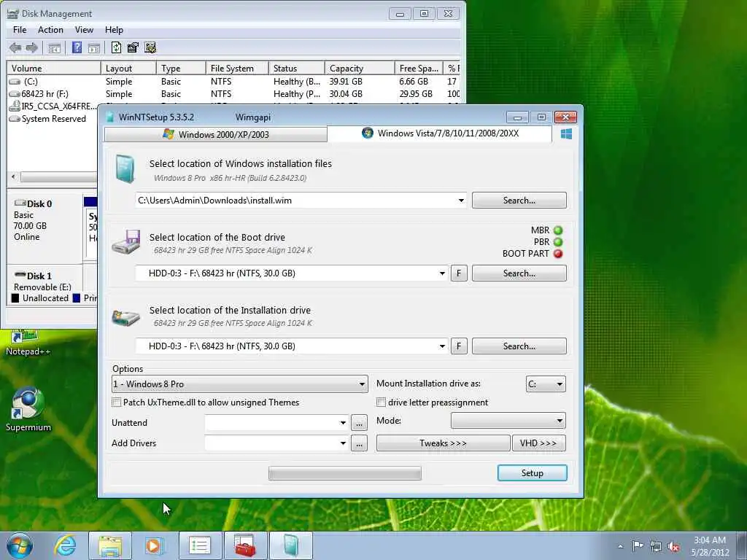
Task: Expand the install.wim path dropdown
Action: point(461,201)
